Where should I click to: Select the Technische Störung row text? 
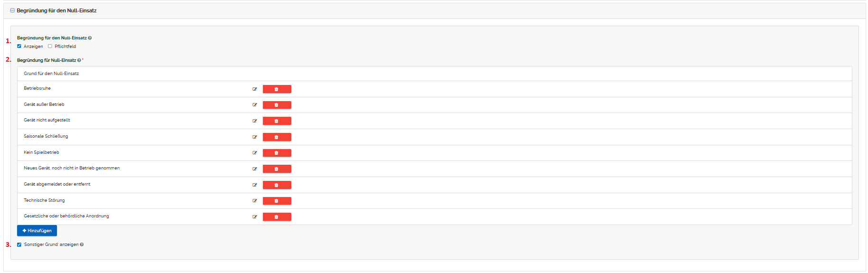click(44, 200)
